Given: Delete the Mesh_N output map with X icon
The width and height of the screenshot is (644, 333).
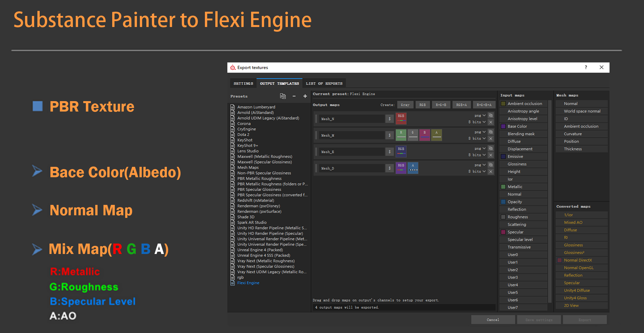Looking at the screenshot, I should pyautogui.click(x=491, y=122).
